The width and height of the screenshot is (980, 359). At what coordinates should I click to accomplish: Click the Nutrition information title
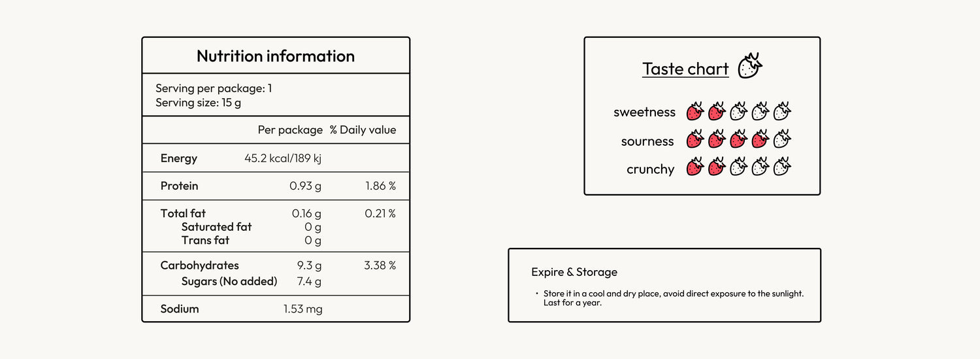pyautogui.click(x=276, y=56)
